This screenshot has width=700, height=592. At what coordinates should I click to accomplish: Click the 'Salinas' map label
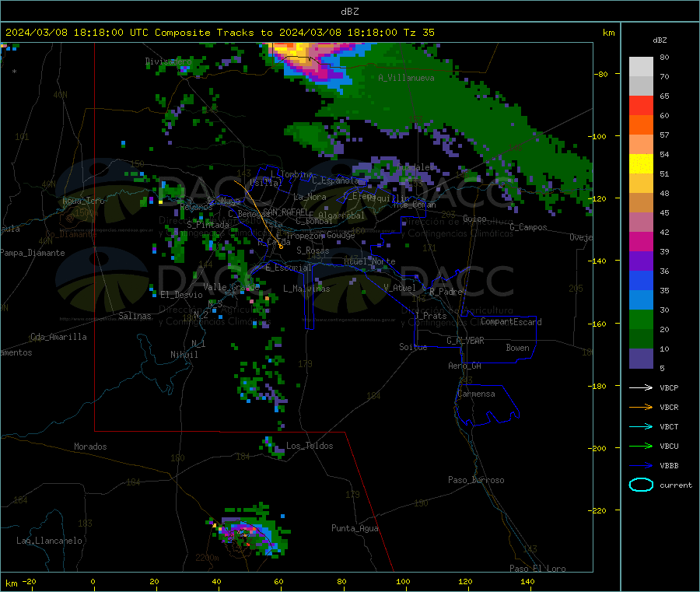[135, 316]
